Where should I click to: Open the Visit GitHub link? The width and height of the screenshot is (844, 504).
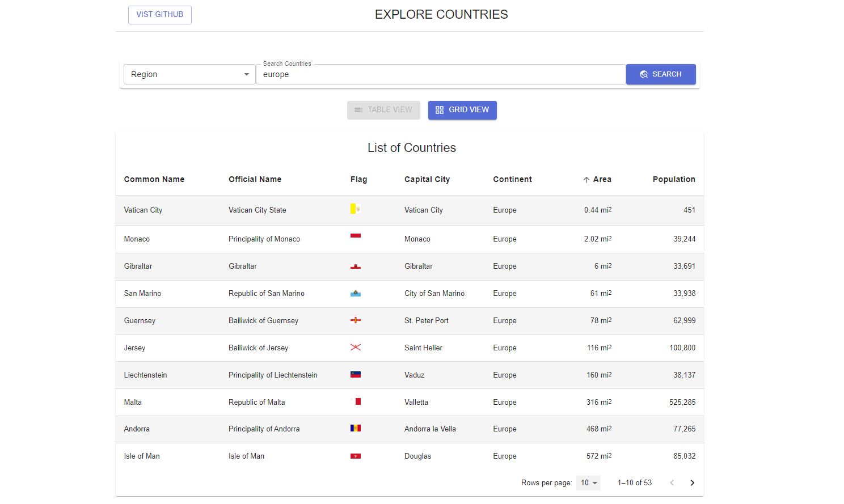pyautogui.click(x=160, y=15)
